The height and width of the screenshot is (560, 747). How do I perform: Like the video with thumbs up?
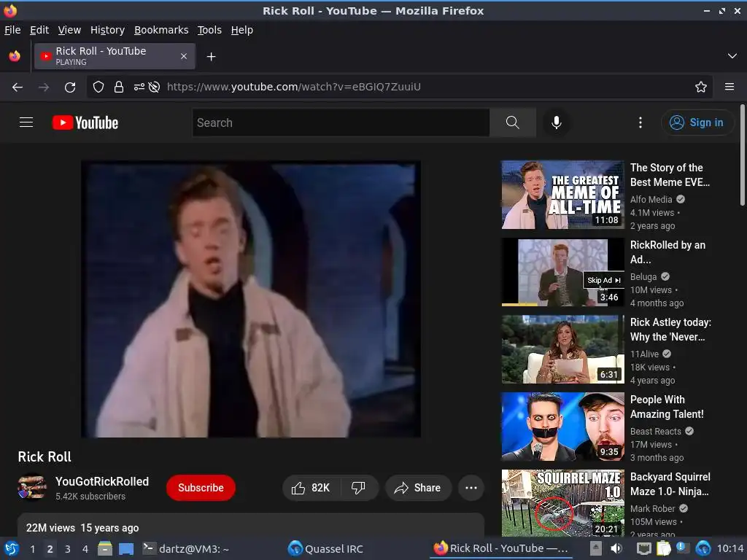311,488
